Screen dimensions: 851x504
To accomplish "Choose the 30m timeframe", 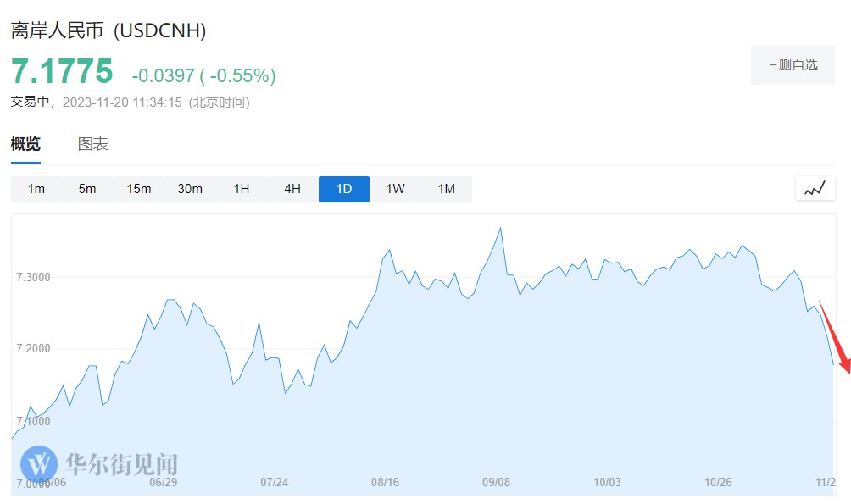I will point(190,189).
